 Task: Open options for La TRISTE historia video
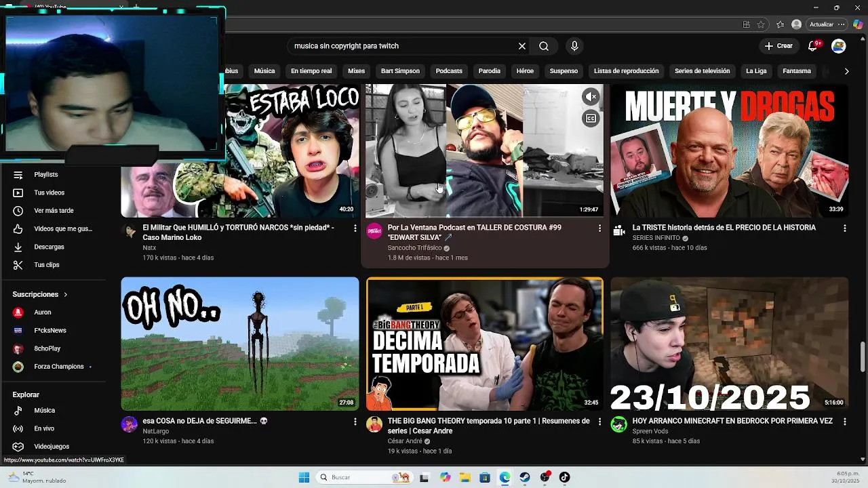pyautogui.click(x=844, y=228)
